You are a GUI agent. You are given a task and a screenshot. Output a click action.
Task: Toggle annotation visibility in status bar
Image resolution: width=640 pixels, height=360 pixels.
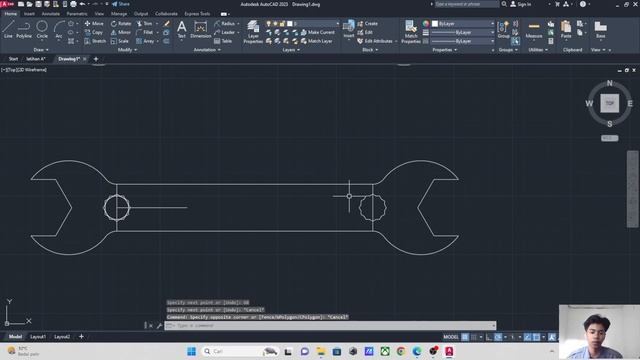(x=552, y=337)
